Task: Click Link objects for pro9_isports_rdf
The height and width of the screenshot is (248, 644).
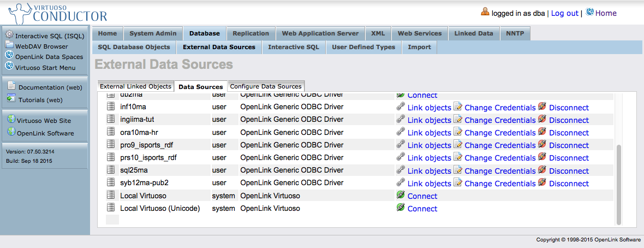Action: click(429, 145)
